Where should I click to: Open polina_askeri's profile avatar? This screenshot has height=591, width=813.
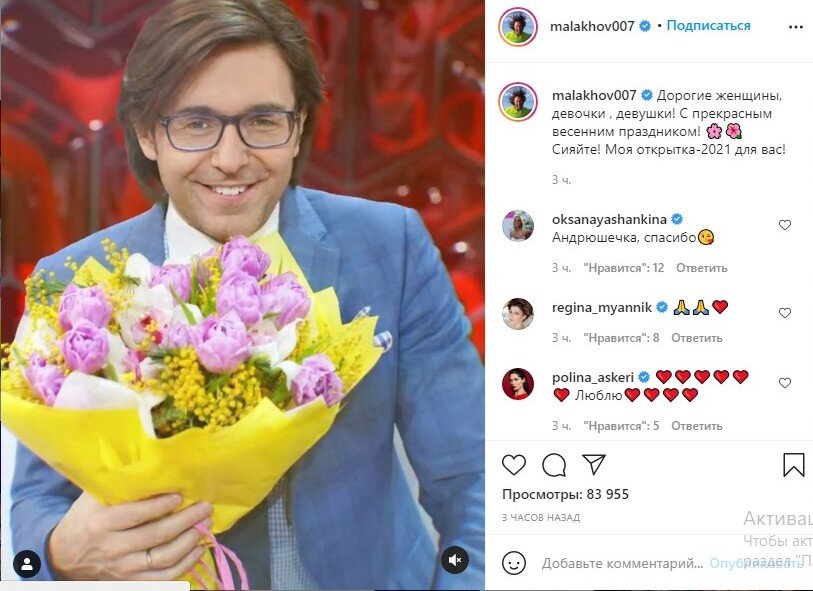pyautogui.click(x=517, y=384)
